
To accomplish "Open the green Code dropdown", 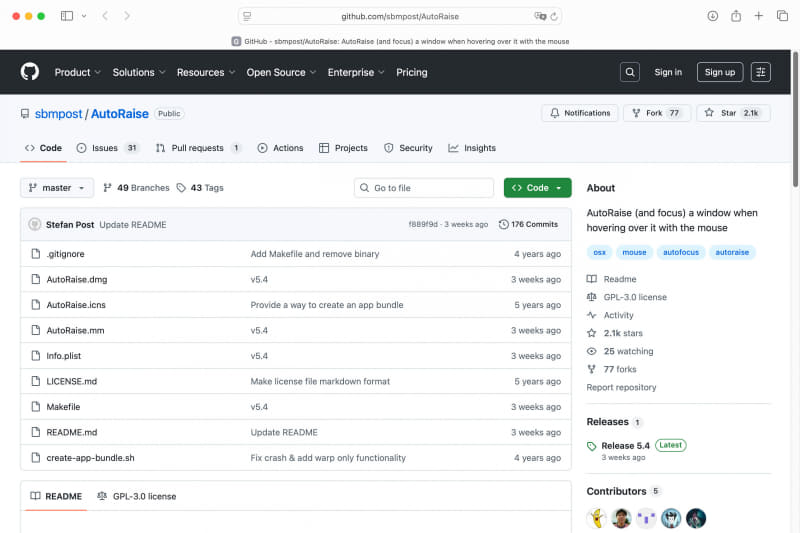I will 537,188.
